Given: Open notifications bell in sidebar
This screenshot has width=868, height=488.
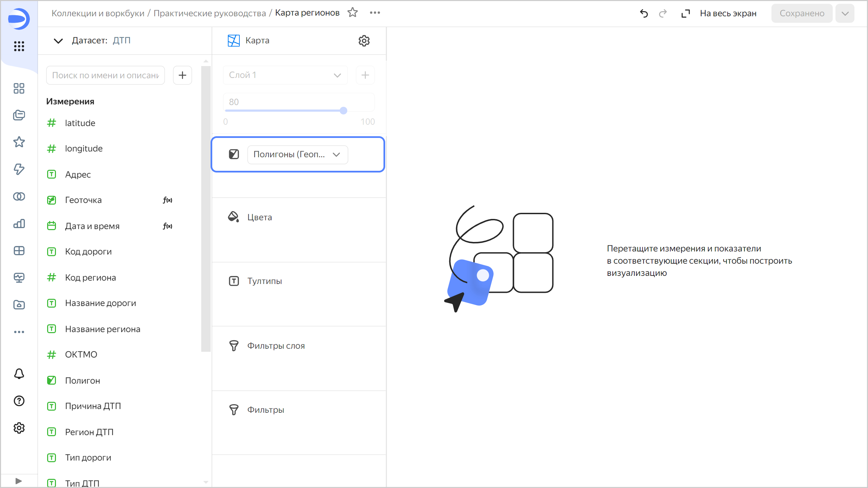Looking at the screenshot, I should click(x=19, y=374).
